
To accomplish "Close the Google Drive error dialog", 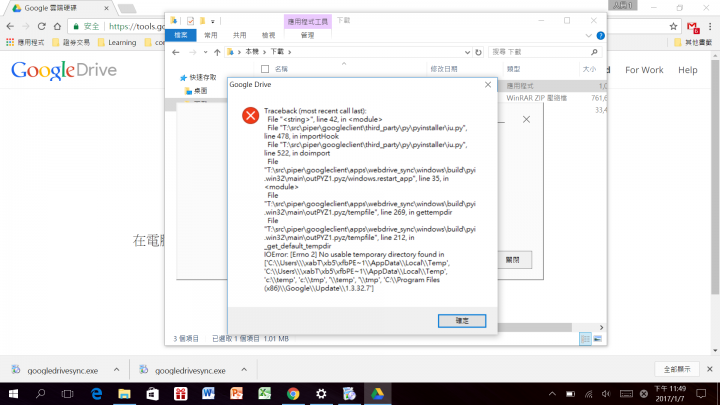I will (488, 84).
